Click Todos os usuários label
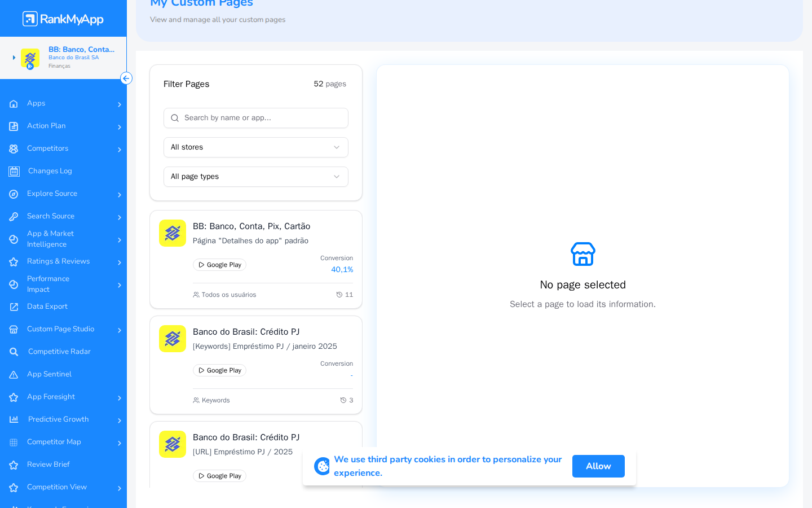This screenshot has height=508, width=812. point(229,295)
